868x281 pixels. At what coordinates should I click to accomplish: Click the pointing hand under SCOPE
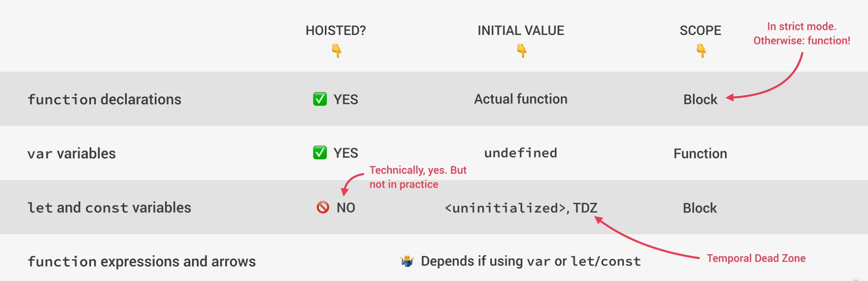pyautogui.click(x=701, y=50)
